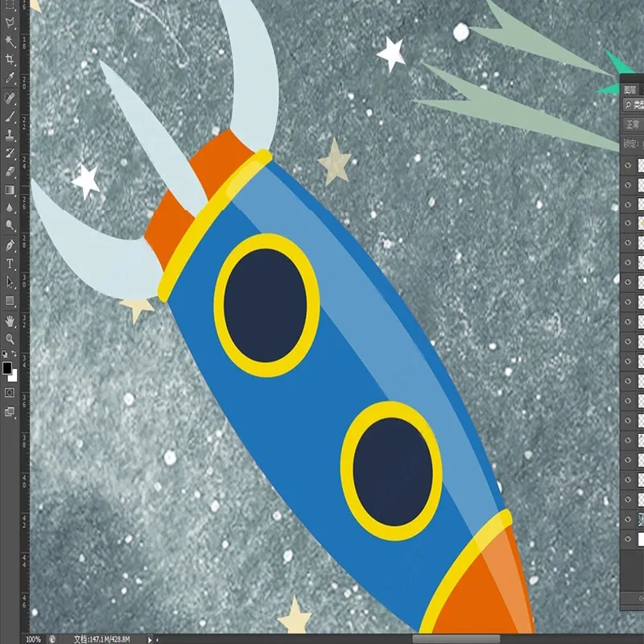Select the Zoom tool
644x644 pixels.
(10, 339)
